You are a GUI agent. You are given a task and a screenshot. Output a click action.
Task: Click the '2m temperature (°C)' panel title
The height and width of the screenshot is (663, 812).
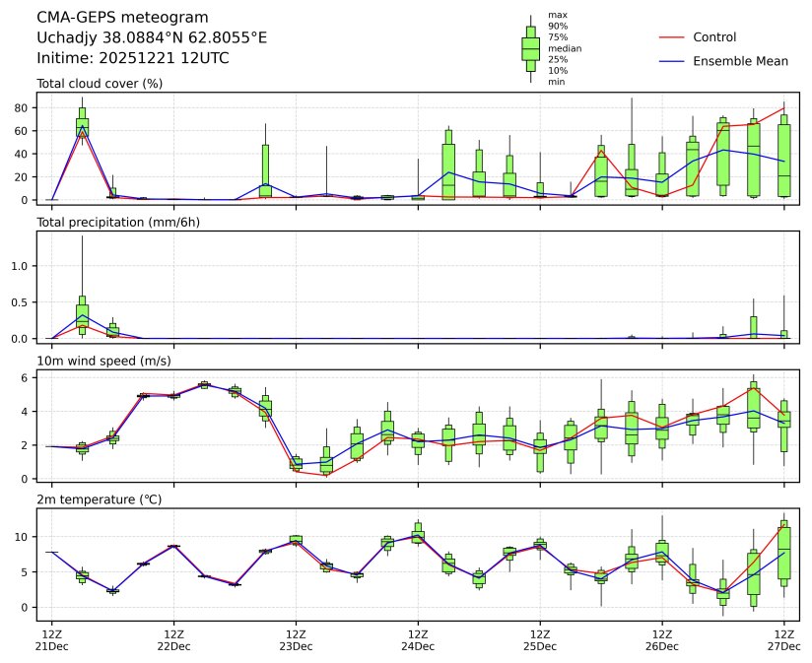click(99, 499)
